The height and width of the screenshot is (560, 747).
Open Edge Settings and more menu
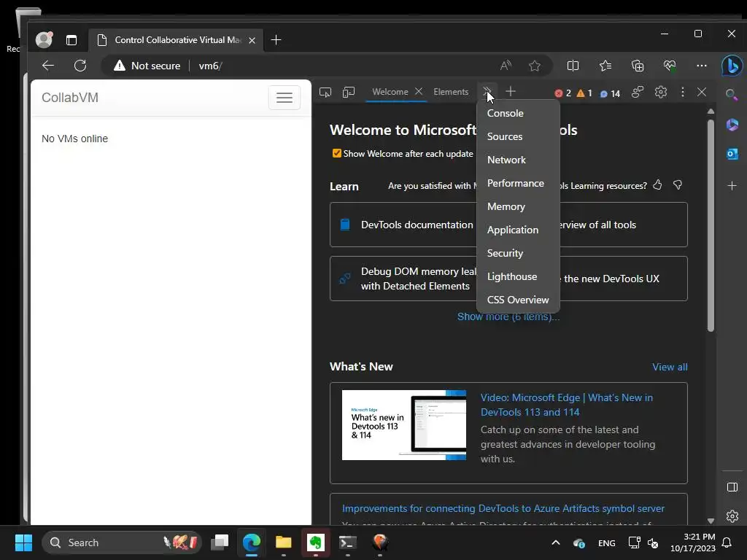pos(702,66)
